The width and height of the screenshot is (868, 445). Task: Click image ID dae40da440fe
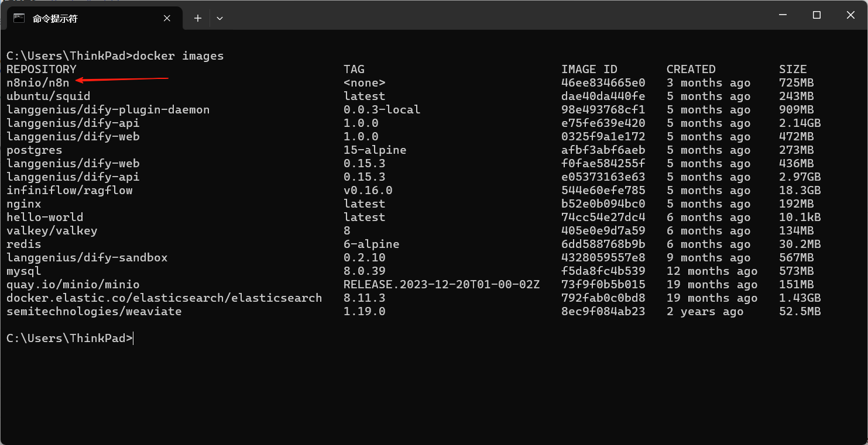pos(603,96)
